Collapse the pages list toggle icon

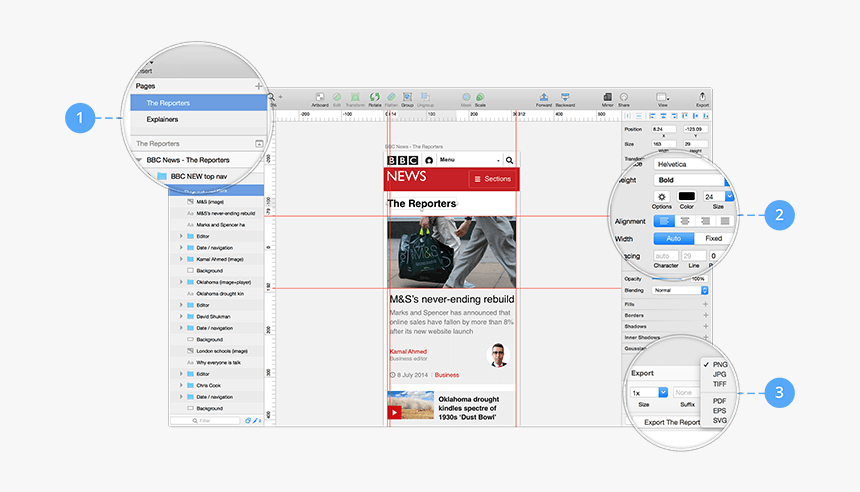tap(259, 144)
